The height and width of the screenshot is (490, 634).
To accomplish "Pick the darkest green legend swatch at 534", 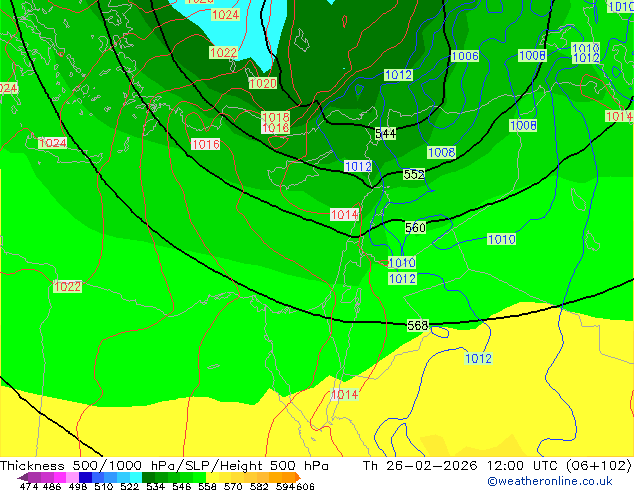I will point(149,477).
